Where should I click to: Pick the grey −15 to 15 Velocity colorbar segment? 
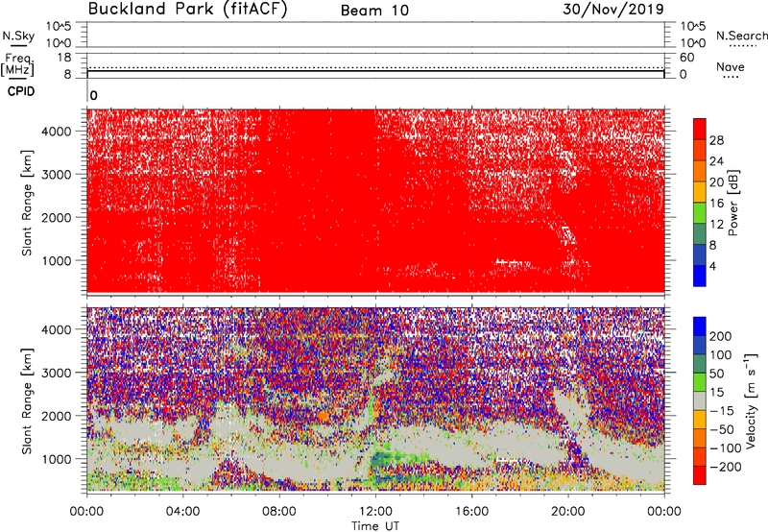coord(700,400)
